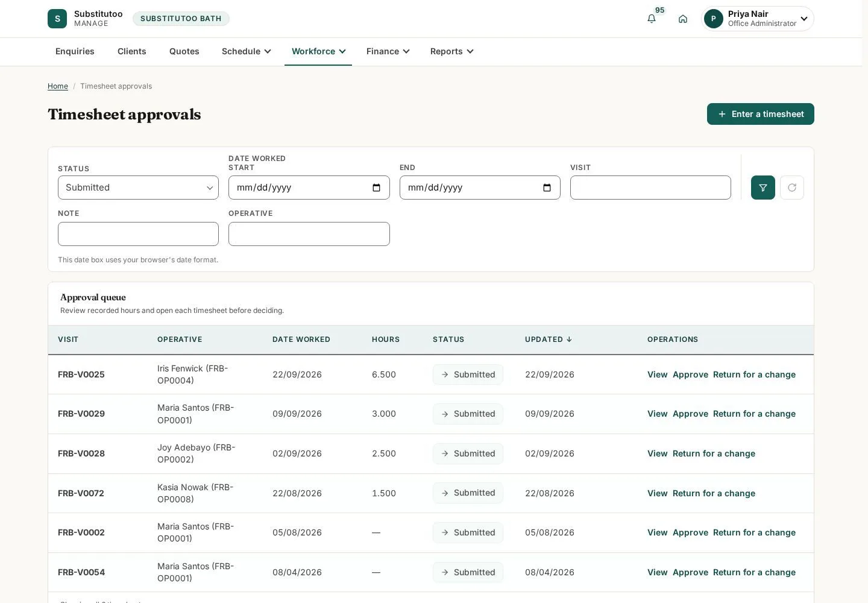Open calendar picker on Start date
The width and height of the screenshot is (868, 603).
click(377, 188)
